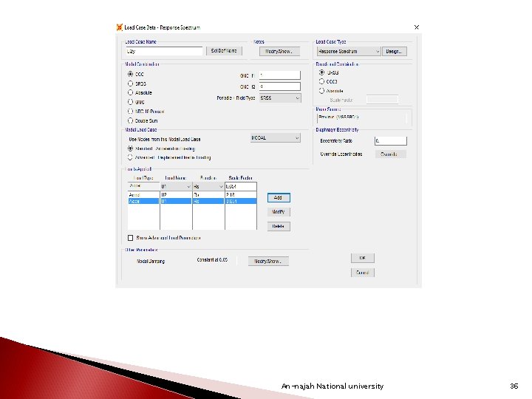
Task: Click the 'Constant at 0.05' damping text
Action: 212,260
